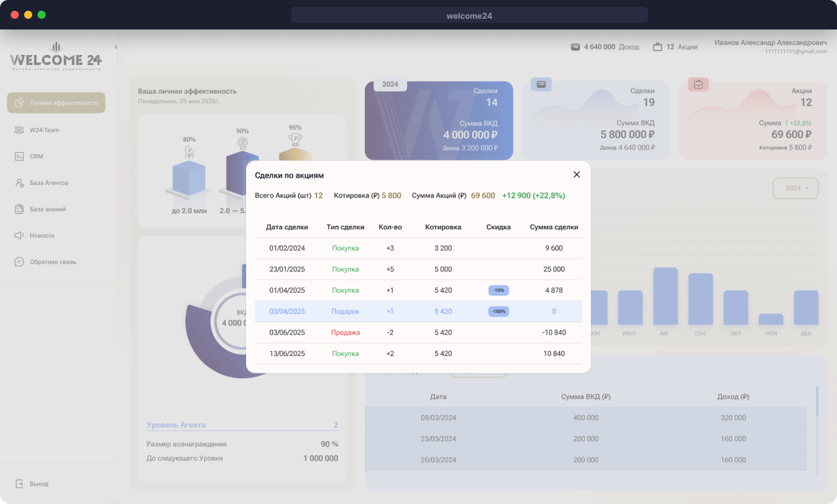Click the -10% discount badge
This screenshot has height=504, width=837.
coord(498,290)
